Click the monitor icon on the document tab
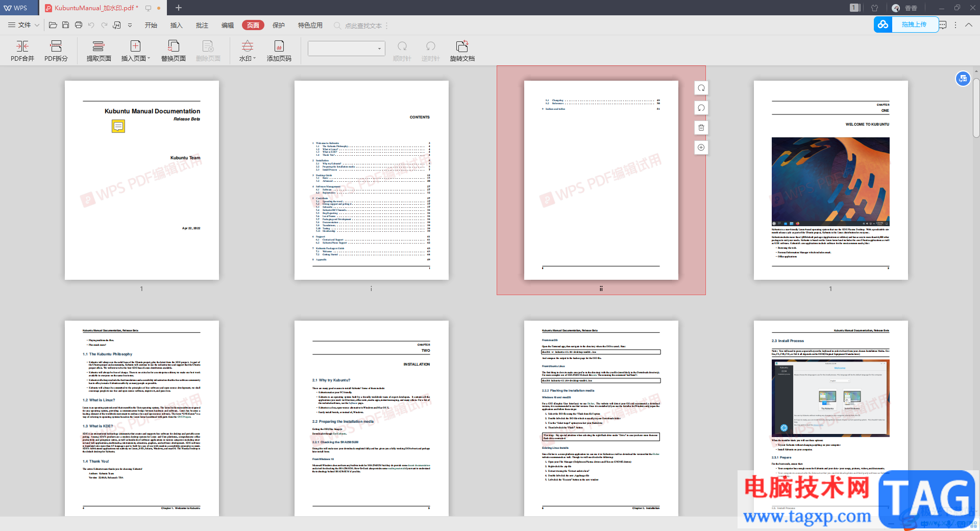 pyautogui.click(x=149, y=8)
